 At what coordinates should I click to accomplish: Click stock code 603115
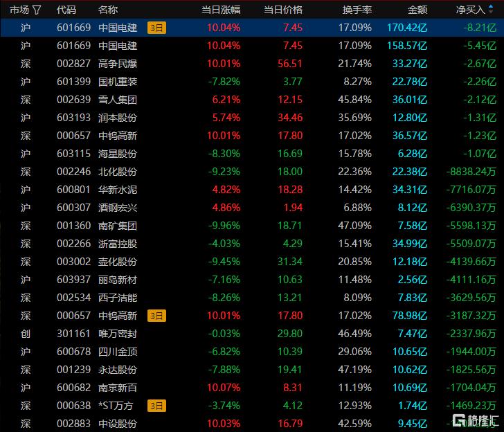coord(73,154)
